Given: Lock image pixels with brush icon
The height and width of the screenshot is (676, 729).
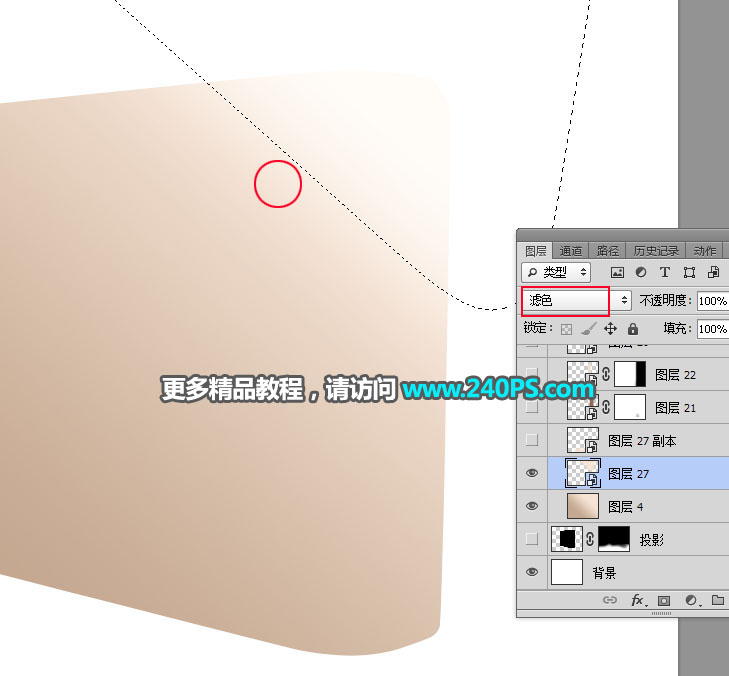Looking at the screenshot, I should point(589,329).
